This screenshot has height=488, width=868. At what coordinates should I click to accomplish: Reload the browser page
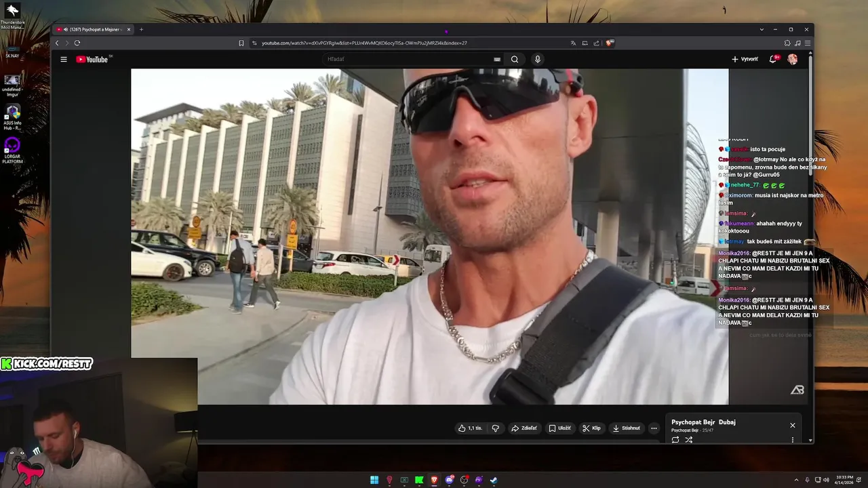point(77,43)
